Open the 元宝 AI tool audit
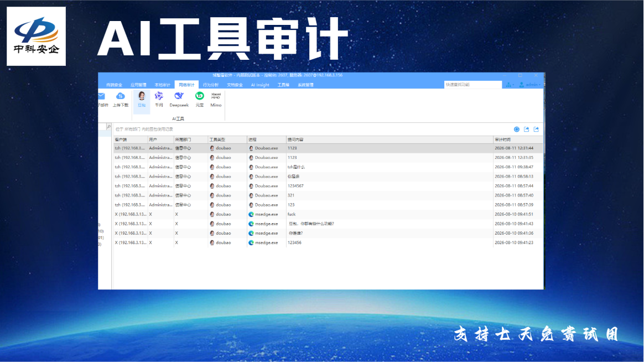Image resolution: width=644 pixels, height=362 pixels. point(200,100)
